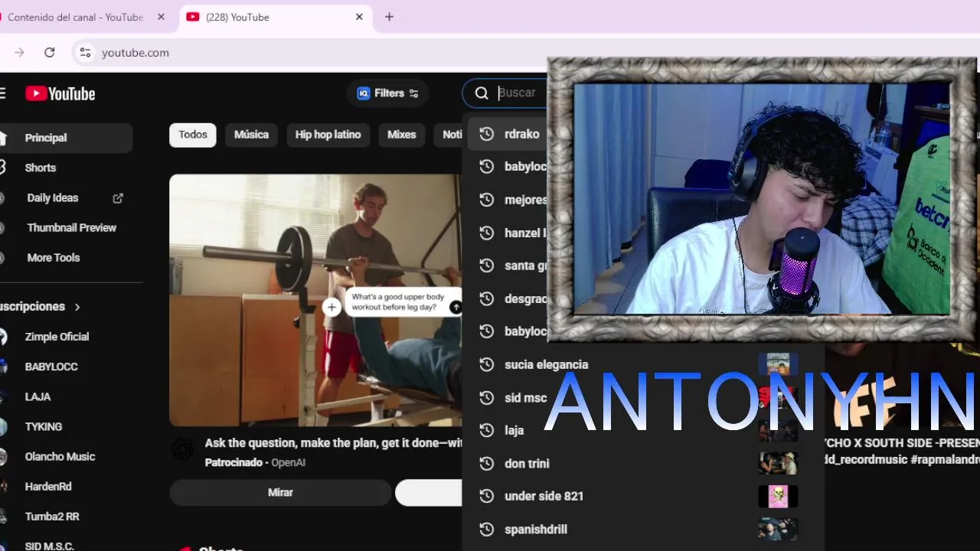The width and height of the screenshot is (980, 551).
Task: Click the sponsored OpenAI video thumbnail
Action: (x=315, y=300)
